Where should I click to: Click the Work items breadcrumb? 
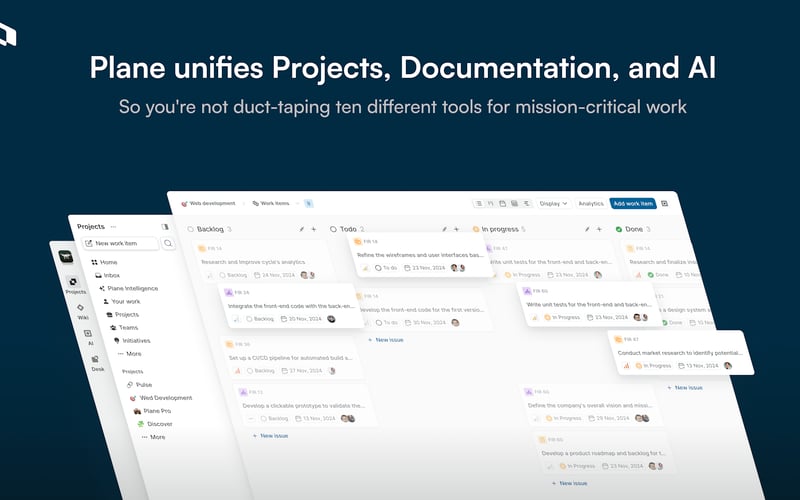[271, 203]
